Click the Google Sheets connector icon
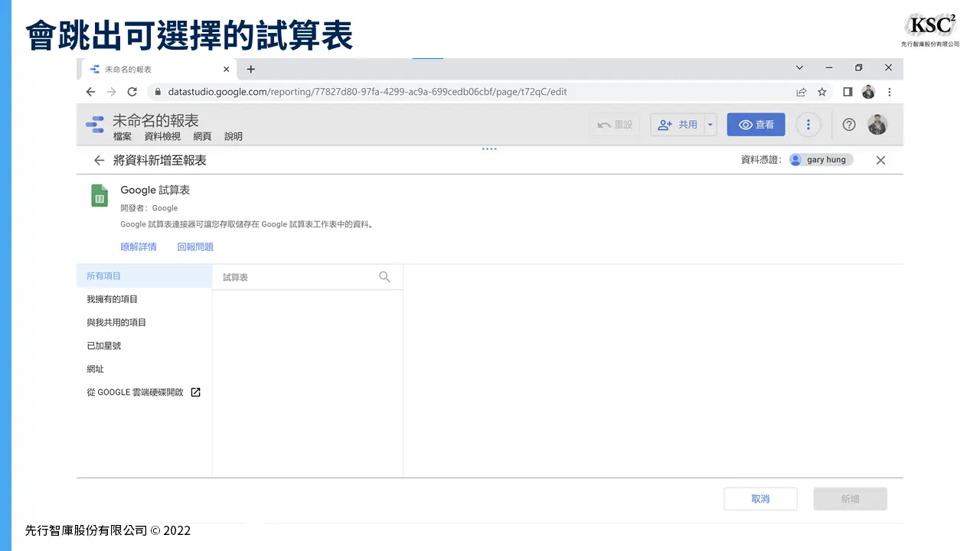The height and width of the screenshot is (551, 980). pos(100,195)
